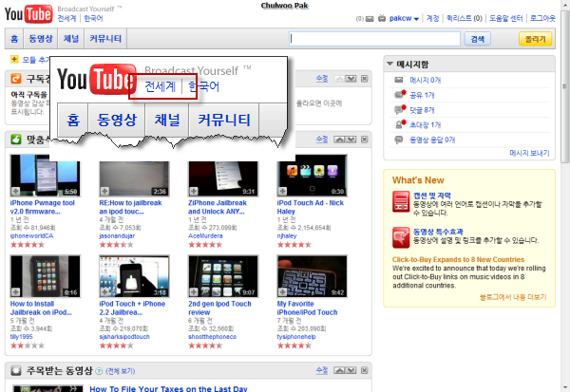Click the TV icon beside the pakcw username
Image resolution: width=570 pixels, height=392 pixels.
[382, 18]
